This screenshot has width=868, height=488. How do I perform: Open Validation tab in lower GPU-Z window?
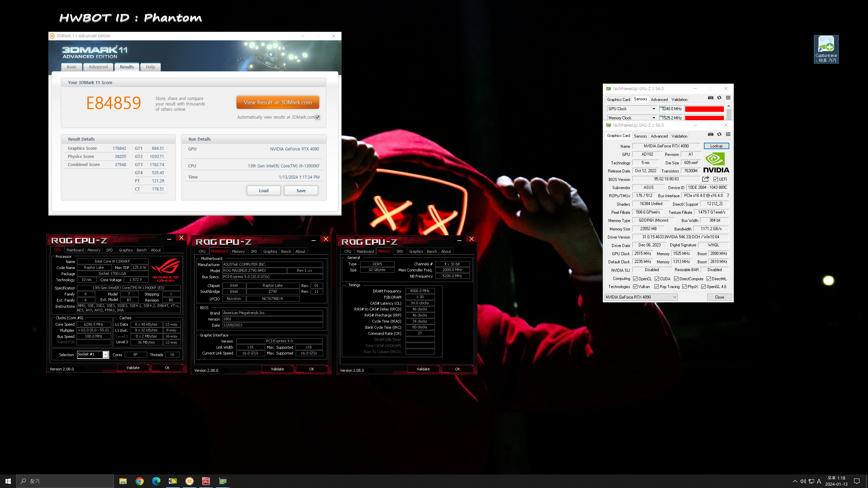click(679, 136)
